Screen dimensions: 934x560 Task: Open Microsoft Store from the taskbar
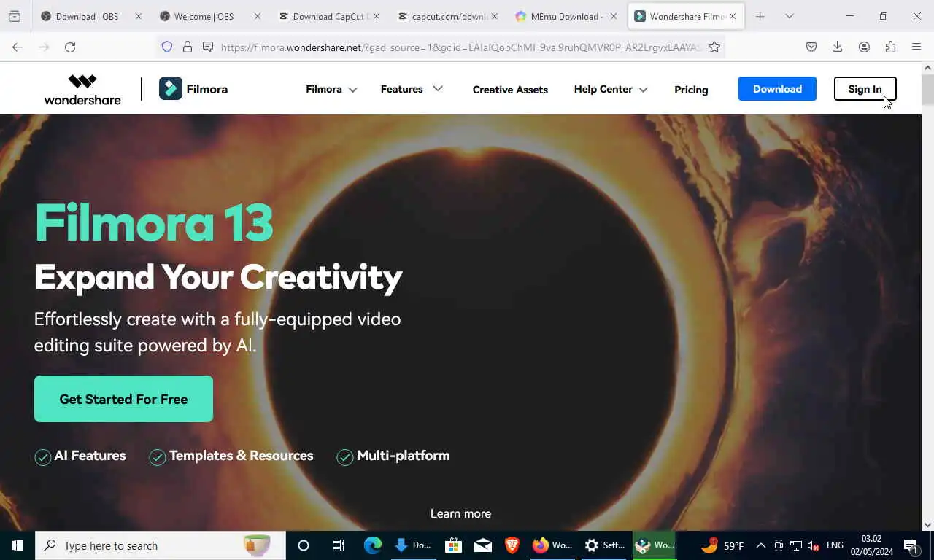(x=453, y=545)
